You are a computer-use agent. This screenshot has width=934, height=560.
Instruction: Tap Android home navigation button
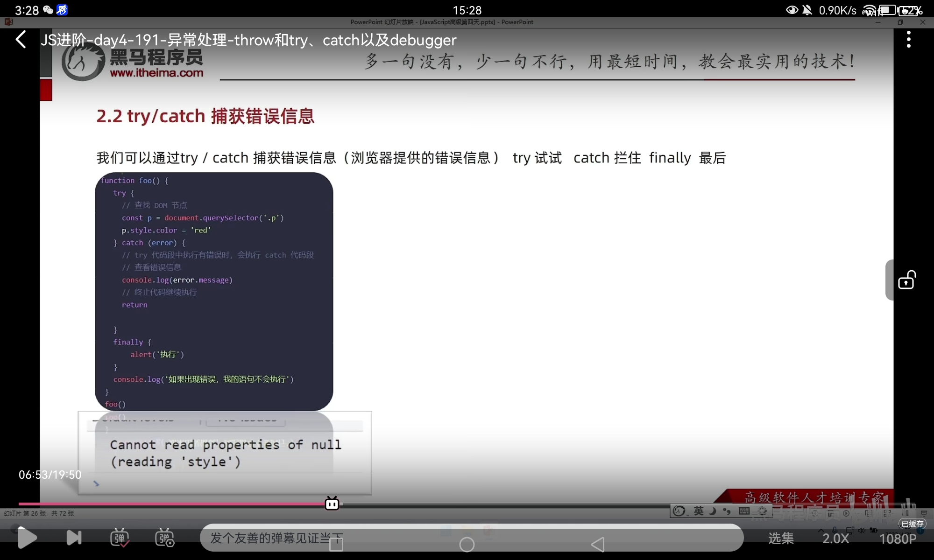click(x=467, y=545)
